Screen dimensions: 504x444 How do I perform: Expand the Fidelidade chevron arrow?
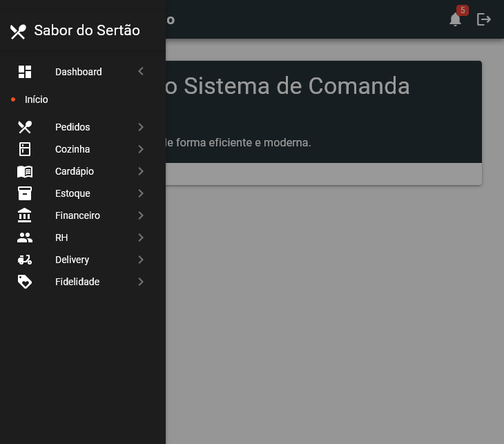click(x=141, y=282)
